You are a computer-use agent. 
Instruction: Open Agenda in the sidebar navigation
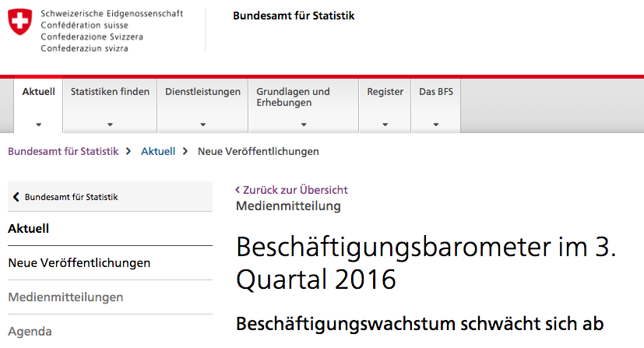(30, 331)
